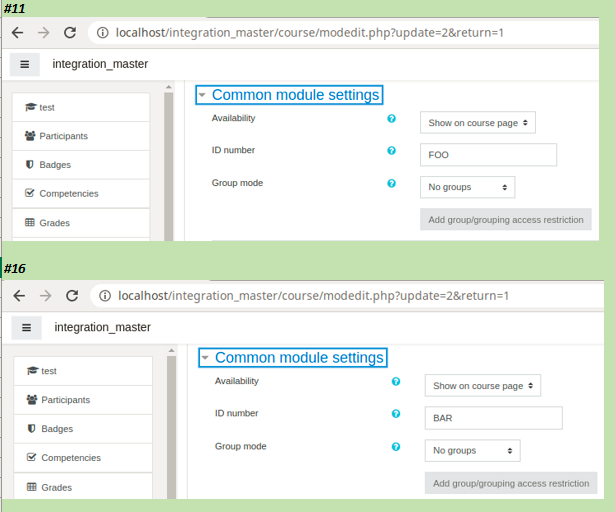The width and height of the screenshot is (615, 512).
Task: Open No groups dropdown in #16
Action: tap(473, 450)
